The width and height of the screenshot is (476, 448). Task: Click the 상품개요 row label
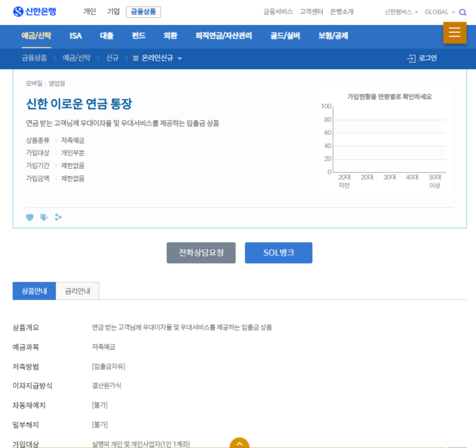coord(26,328)
